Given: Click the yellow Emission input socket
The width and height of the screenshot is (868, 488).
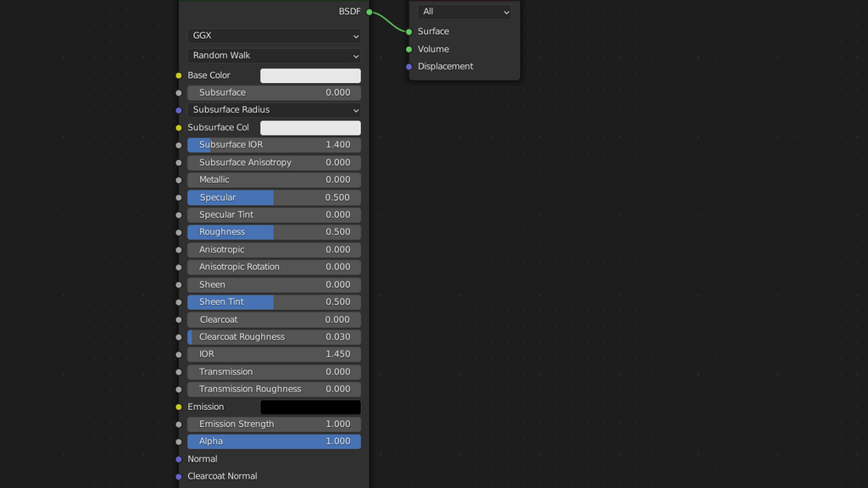Looking at the screenshot, I should click(178, 407).
